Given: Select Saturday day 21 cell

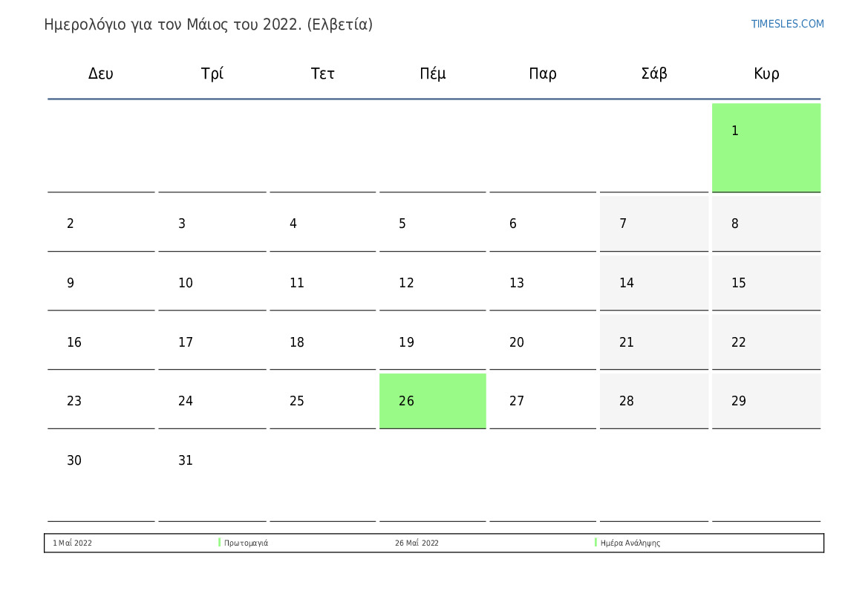Looking at the screenshot, I should pos(653,342).
